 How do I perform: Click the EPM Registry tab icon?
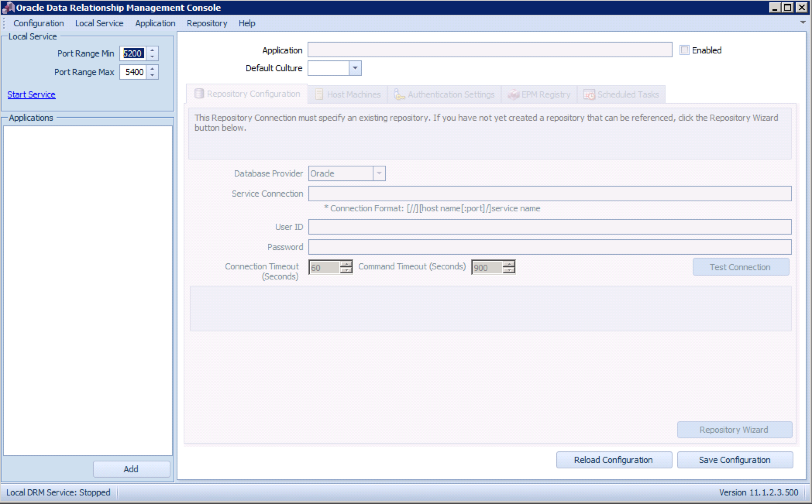click(513, 94)
